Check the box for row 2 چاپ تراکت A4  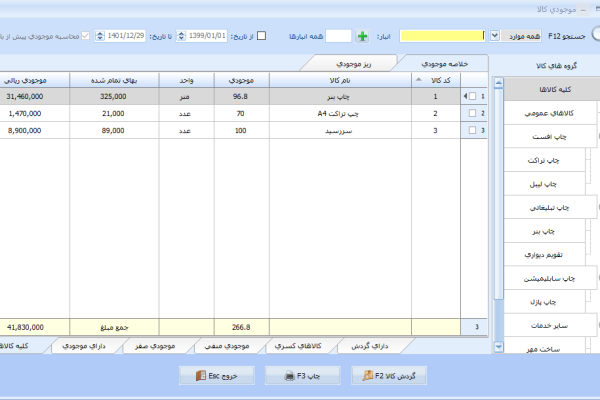(473, 113)
